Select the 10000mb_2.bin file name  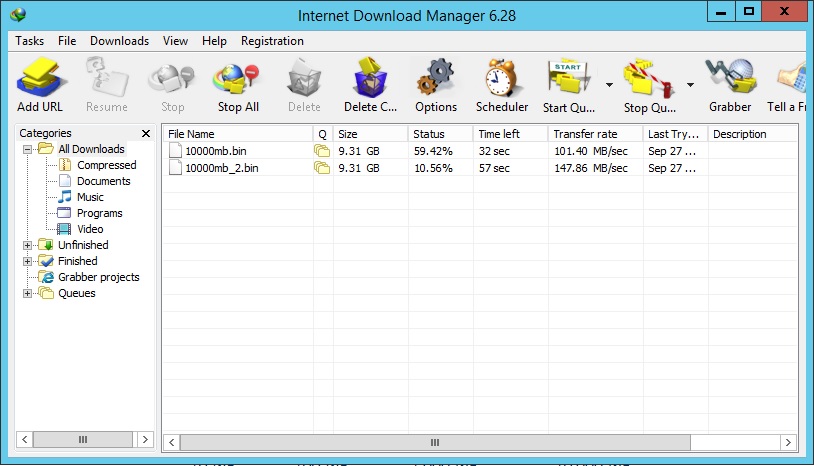point(222,168)
